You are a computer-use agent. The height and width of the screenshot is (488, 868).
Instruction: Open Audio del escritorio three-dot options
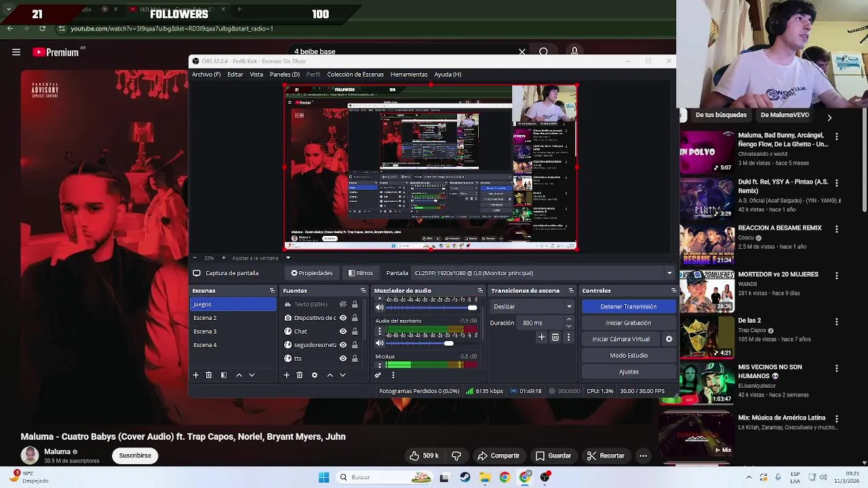click(x=380, y=331)
